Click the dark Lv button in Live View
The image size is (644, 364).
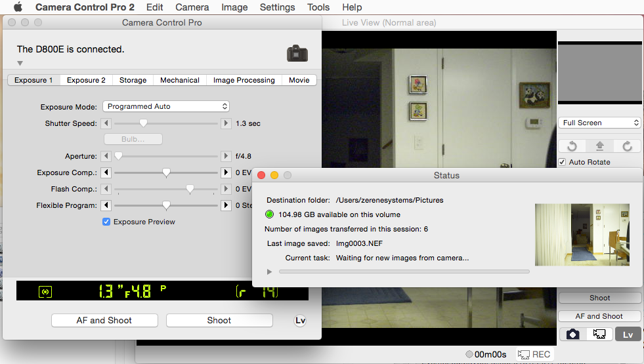[x=628, y=334]
